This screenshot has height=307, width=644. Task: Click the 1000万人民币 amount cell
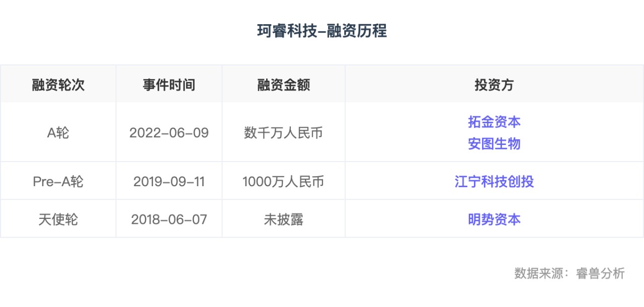(x=284, y=182)
